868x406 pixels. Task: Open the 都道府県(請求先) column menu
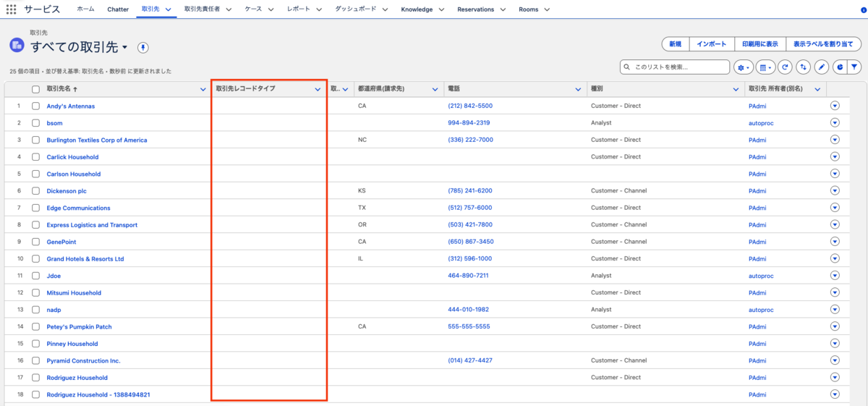click(x=435, y=89)
